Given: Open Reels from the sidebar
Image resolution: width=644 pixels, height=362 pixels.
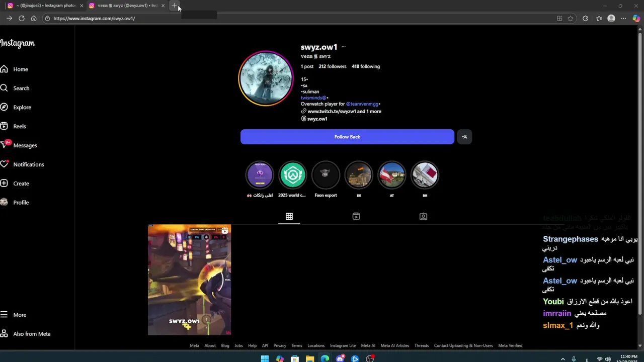Looking at the screenshot, I should click(13, 127).
